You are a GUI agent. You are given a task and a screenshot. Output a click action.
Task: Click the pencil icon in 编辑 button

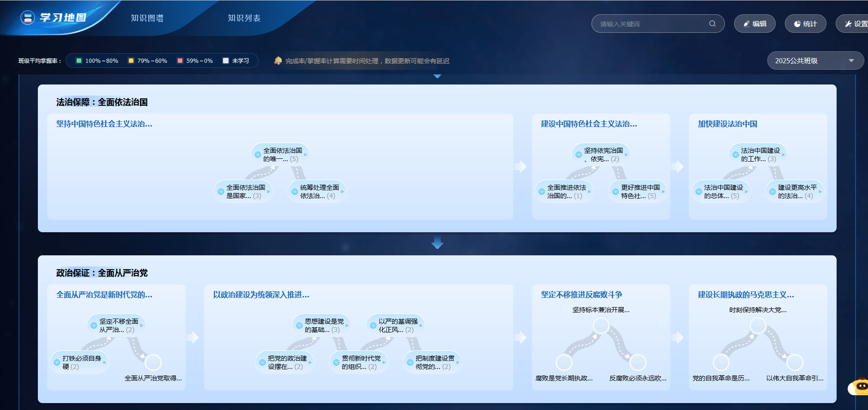click(747, 24)
